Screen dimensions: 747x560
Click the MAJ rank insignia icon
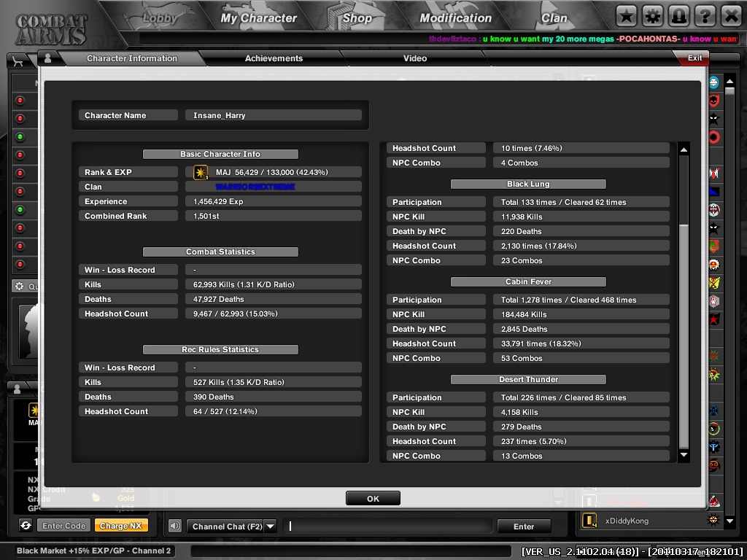[x=201, y=172]
